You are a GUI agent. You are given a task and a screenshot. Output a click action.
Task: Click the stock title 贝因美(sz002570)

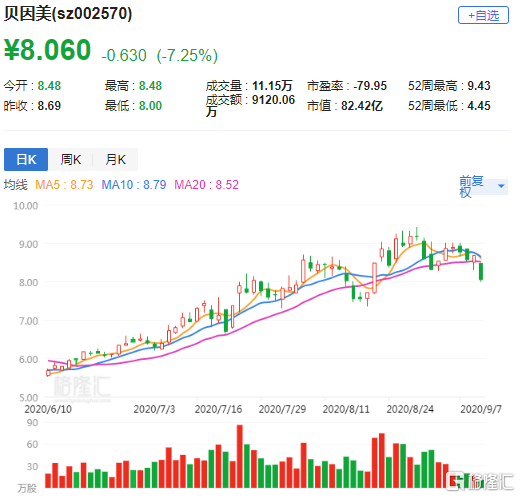point(68,14)
